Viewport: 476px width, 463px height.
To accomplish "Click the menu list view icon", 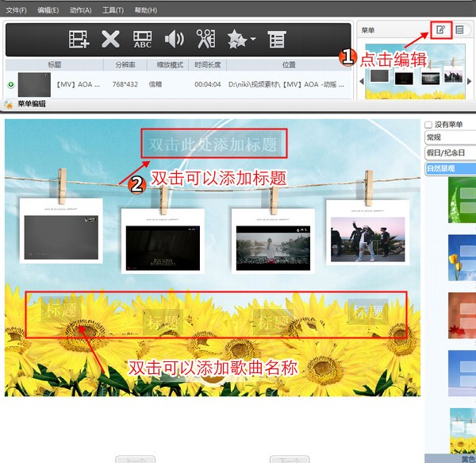I will pos(459,29).
